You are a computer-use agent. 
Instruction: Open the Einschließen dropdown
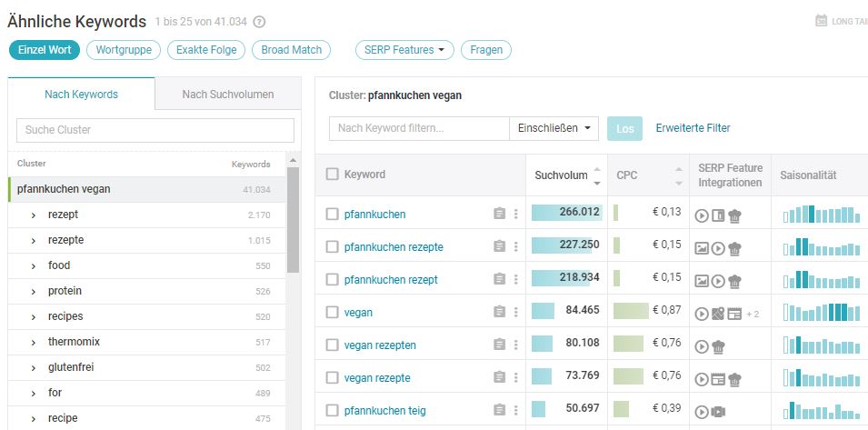point(554,128)
